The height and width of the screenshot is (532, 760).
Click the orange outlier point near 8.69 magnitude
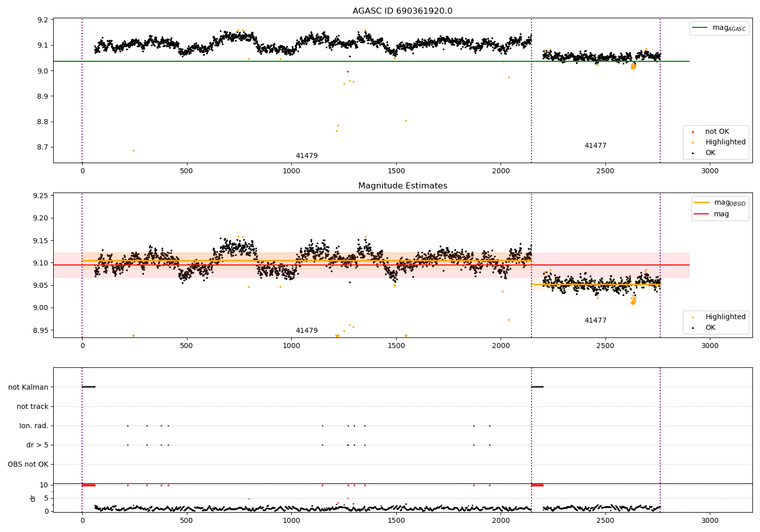[133, 150]
